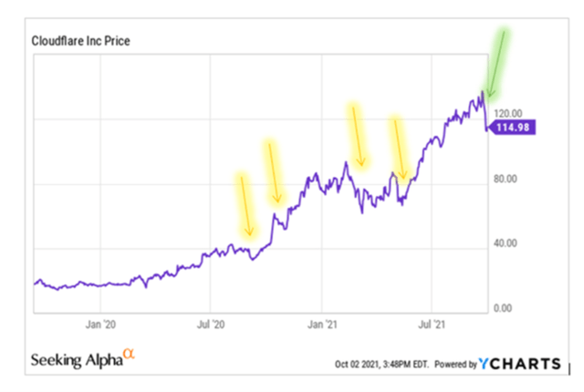Click the 40.00 y-axis label
Image resolution: width=584 pixels, height=392 pixels.
(505, 243)
